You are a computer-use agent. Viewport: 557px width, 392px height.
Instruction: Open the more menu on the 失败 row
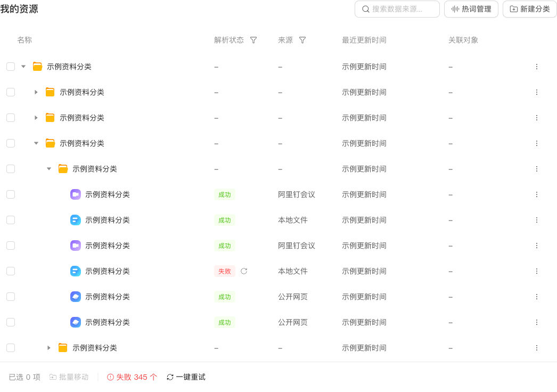click(x=536, y=271)
